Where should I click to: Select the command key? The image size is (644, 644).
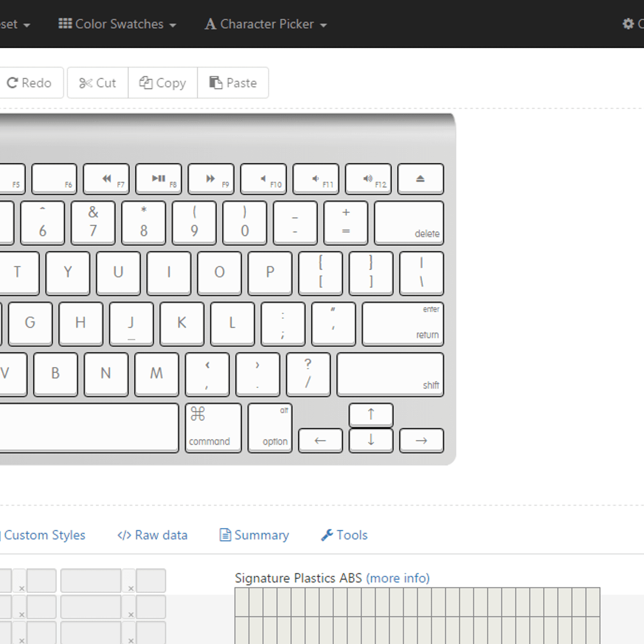(213, 428)
